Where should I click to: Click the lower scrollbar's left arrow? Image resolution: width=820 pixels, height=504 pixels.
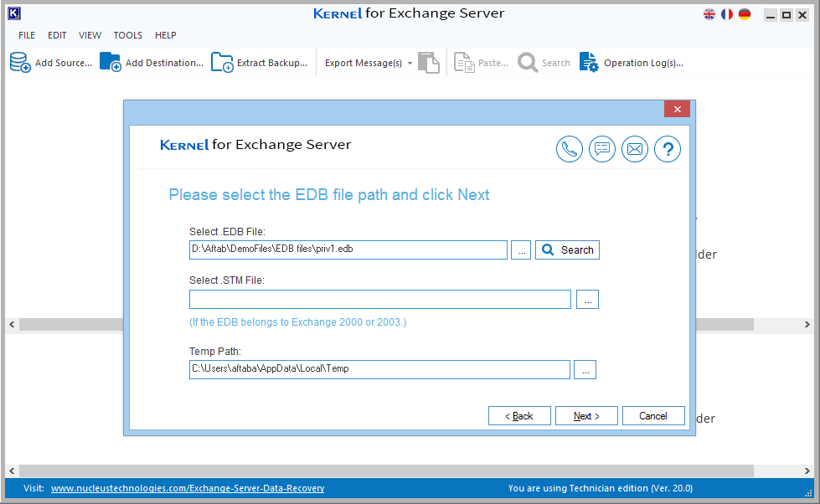(x=12, y=471)
